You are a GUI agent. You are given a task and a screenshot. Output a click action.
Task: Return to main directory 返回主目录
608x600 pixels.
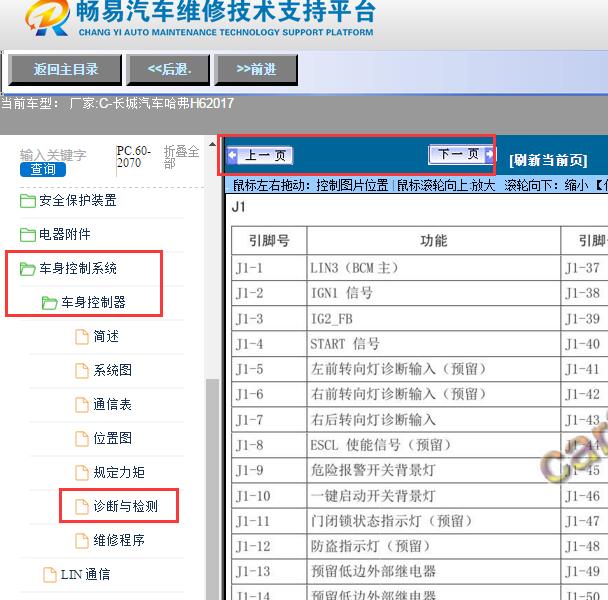click(x=65, y=70)
